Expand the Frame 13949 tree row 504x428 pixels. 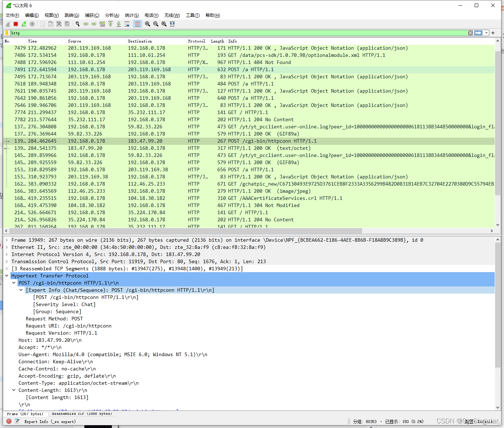(x=7, y=240)
